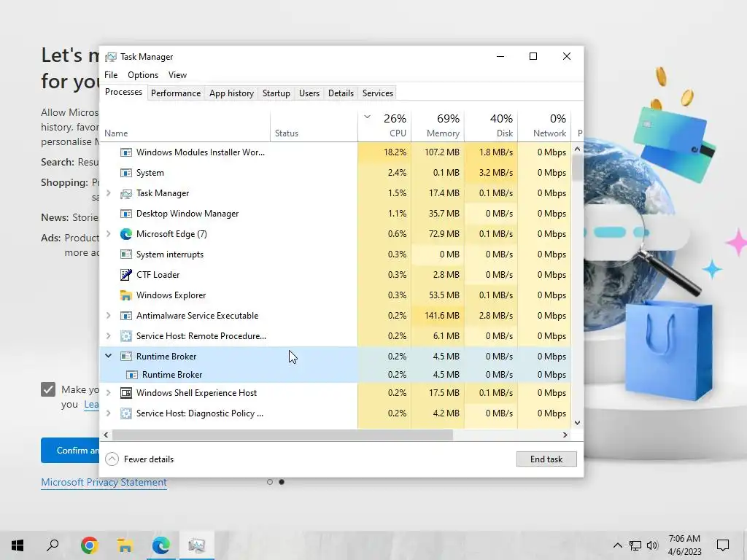Click the Windows Modules Installer Worker process icon
This screenshot has height=560, width=747.
point(125,152)
